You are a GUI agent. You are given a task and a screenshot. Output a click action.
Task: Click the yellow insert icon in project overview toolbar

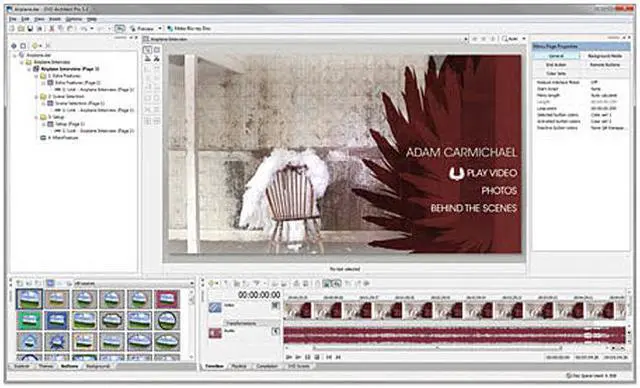pyautogui.click(x=36, y=46)
